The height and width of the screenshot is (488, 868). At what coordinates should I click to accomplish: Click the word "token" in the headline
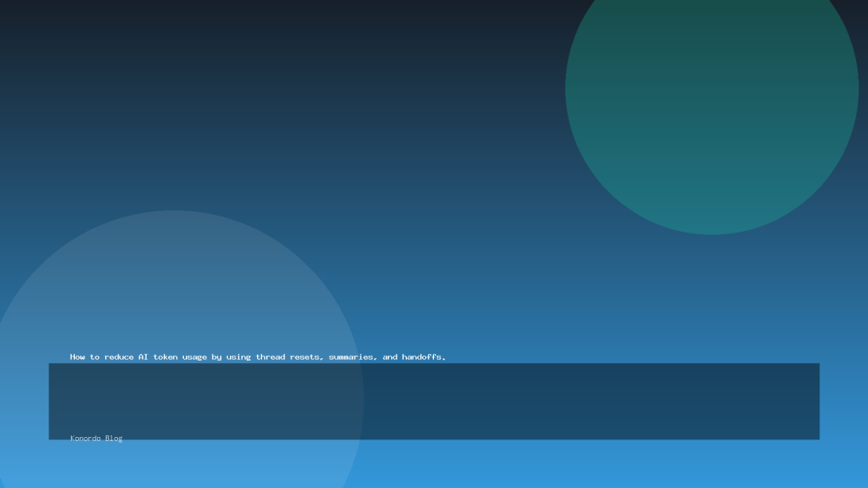[x=165, y=357]
